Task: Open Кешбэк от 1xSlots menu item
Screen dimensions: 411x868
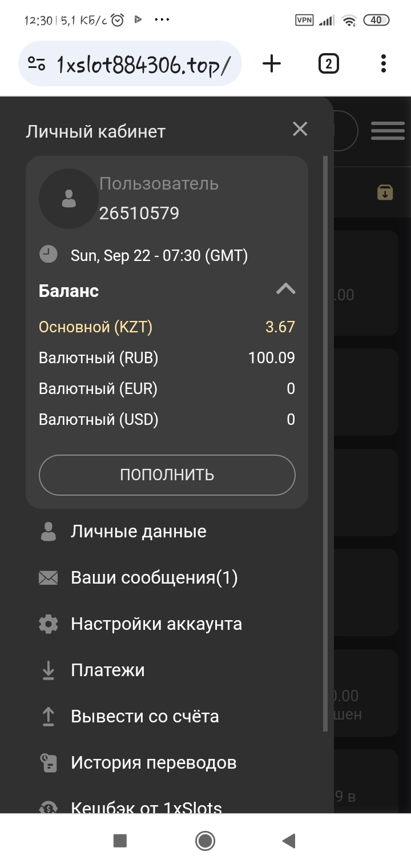Action: pyautogui.click(x=146, y=807)
